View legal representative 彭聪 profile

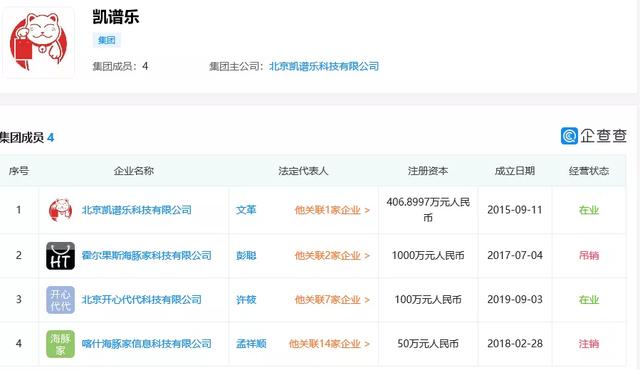pos(246,256)
